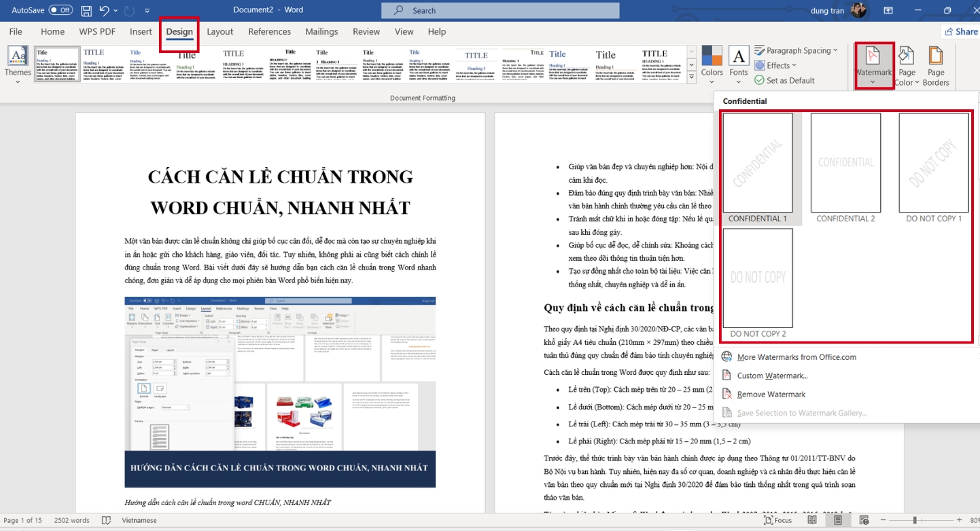The width and height of the screenshot is (980, 531).
Task: Click style gallery next row arrow
Action: 691,65
